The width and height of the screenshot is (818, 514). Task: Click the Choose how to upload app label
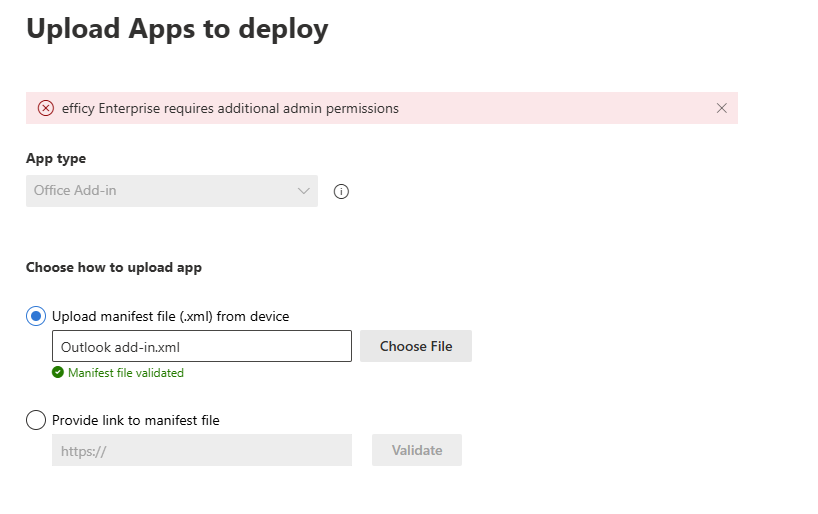pyautogui.click(x=114, y=268)
